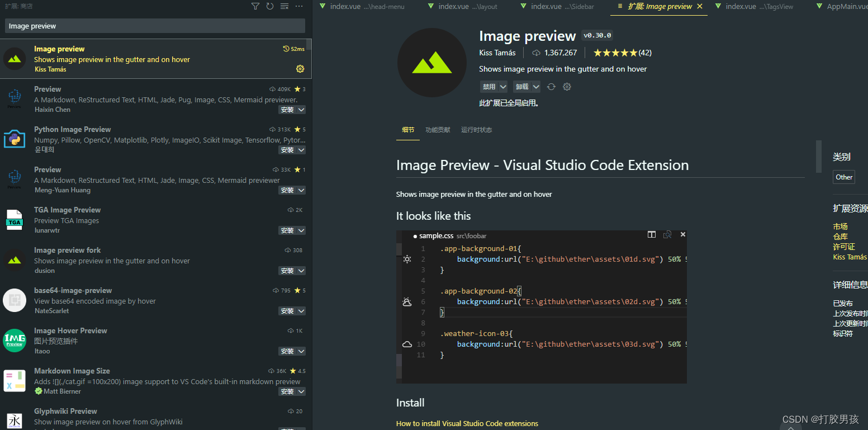Install base64-image-preview extension
This screenshot has width=868, height=430.
pos(287,311)
